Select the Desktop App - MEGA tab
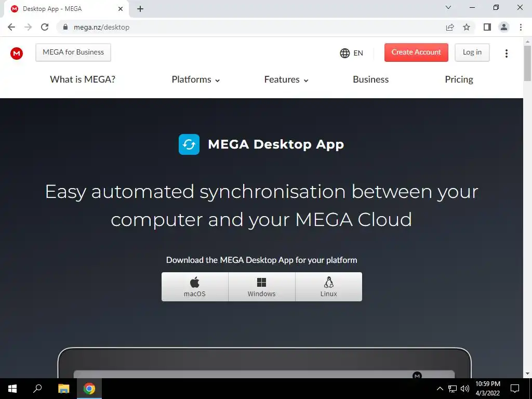 pos(66,9)
